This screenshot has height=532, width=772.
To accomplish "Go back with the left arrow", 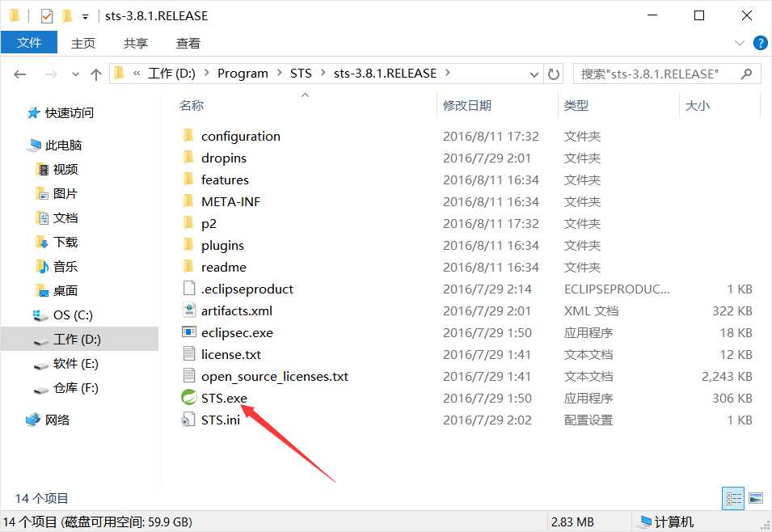I will (x=19, y=74).
